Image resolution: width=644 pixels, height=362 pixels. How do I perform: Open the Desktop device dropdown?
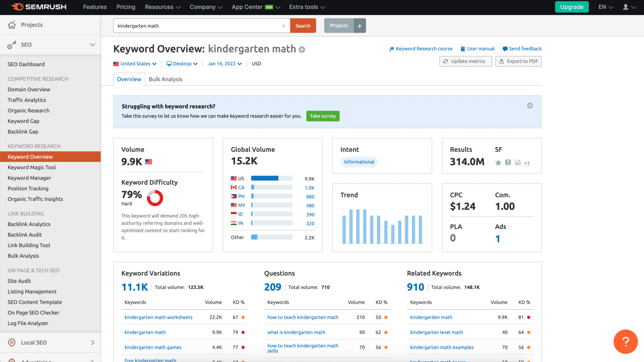point(182,64)
